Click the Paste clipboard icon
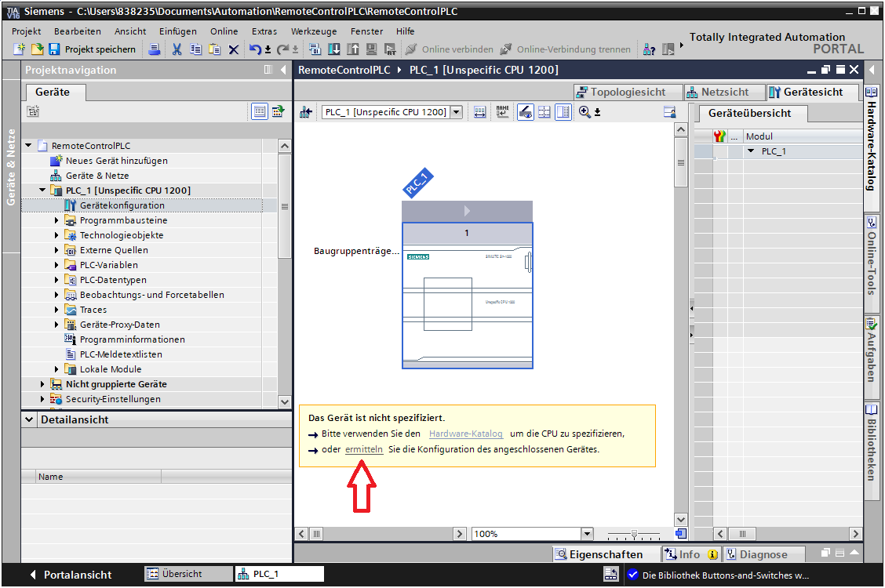The width and height of the screenshot is (885, 588). pos(214,49)
